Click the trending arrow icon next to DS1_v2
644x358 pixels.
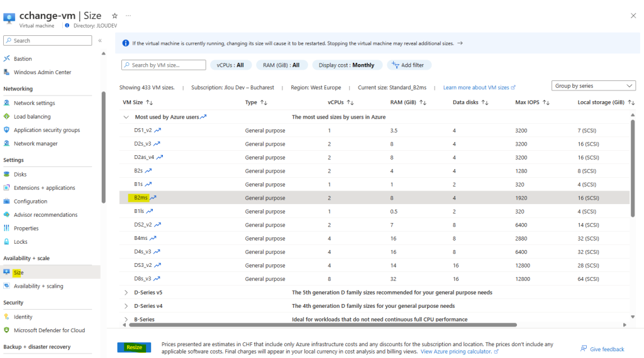158,131
